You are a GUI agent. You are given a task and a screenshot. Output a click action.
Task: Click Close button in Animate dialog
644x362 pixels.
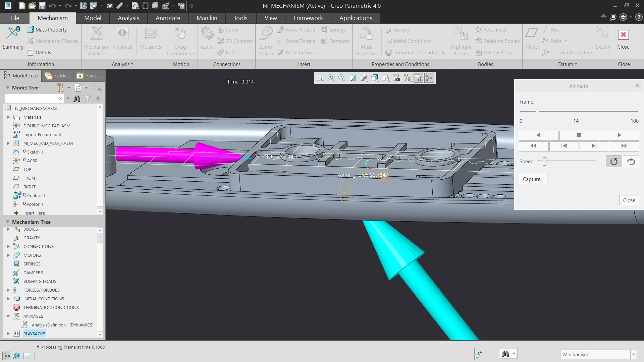(629, 200)
